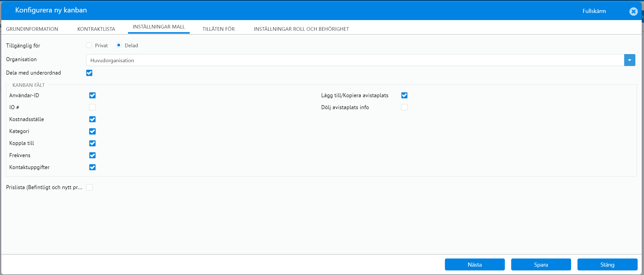This screenshot has height=275, width=644.
Task: Uncheck the Kostnadsställe checkbox
Action: coord(92,119)
